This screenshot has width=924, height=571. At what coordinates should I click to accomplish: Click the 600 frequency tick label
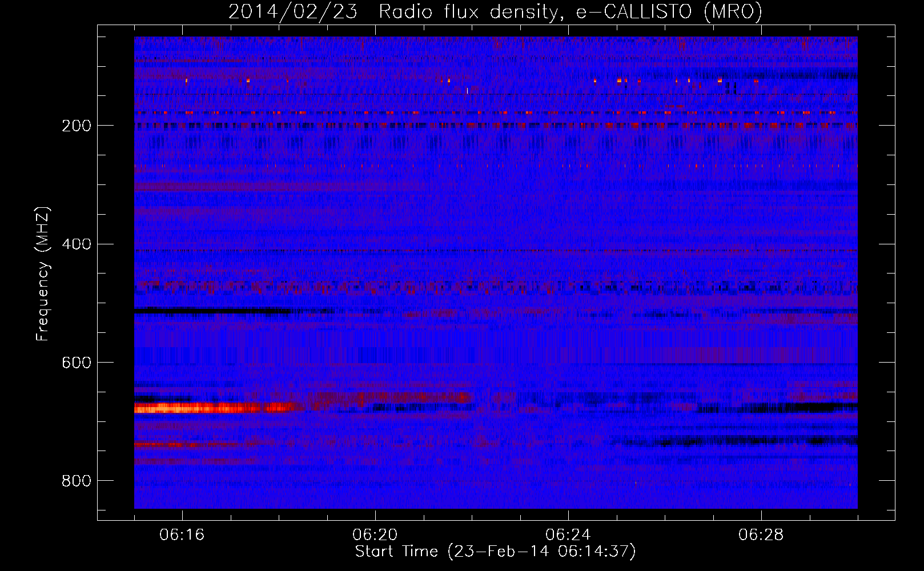(77, 363)
